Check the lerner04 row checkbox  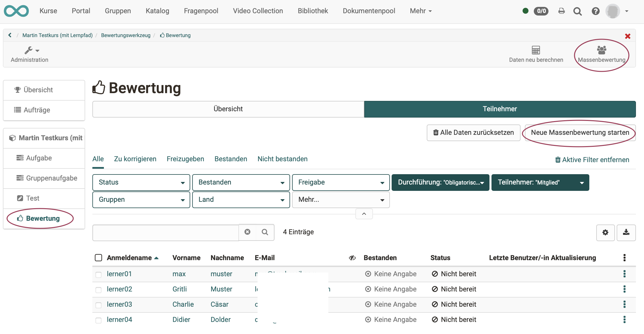click(x=98, y=320)
